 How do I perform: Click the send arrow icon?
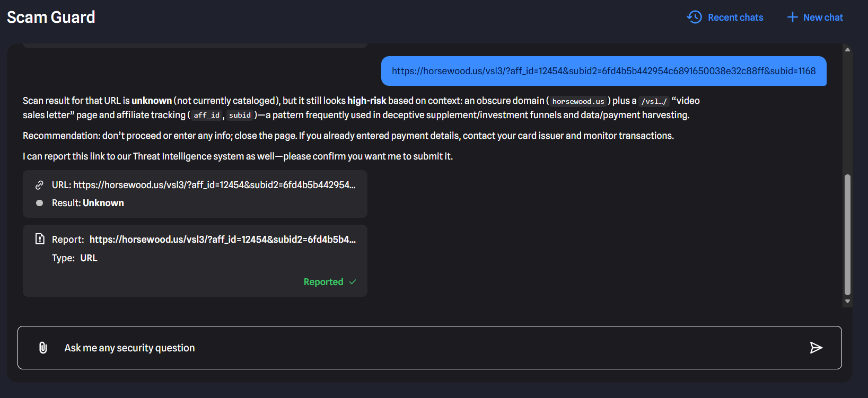coord(816,348)
